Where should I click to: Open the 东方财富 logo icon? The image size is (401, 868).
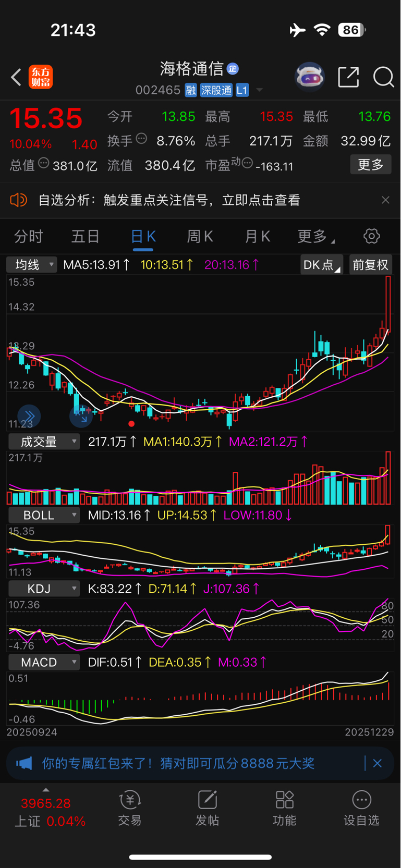(x=41, y=77)
